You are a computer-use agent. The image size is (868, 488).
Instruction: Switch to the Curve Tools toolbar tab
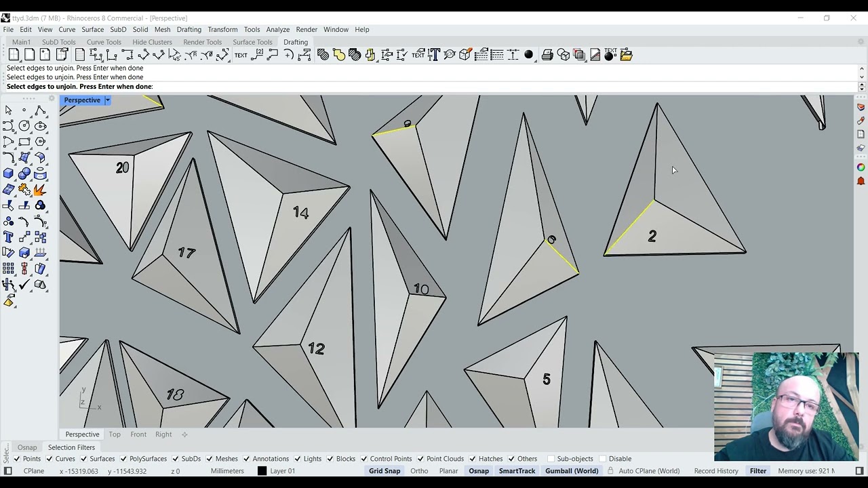tap(104, 42)
